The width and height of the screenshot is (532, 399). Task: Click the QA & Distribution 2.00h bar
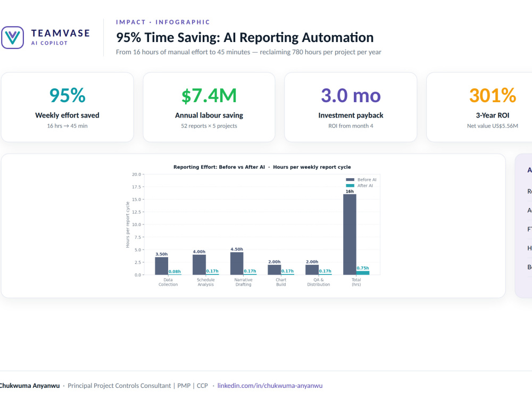(x=312, y=270)
